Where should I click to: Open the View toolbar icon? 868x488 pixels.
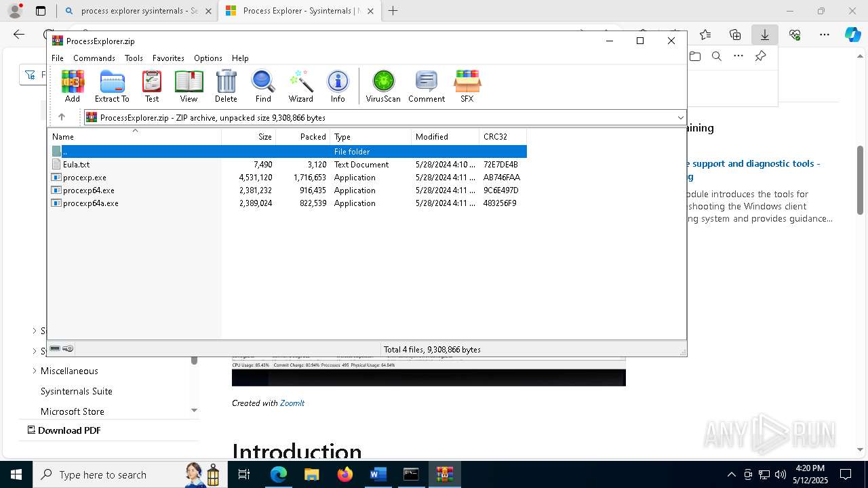[189, 86]
